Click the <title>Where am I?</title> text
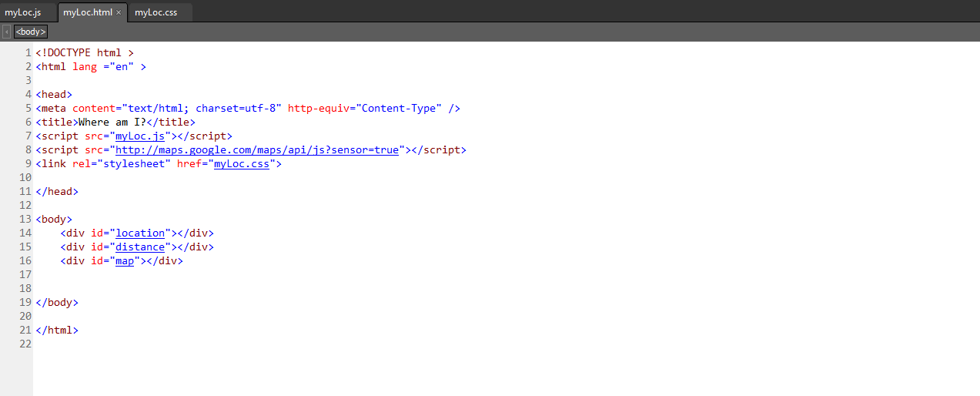This screenshot has width=980, height=396. click(115, 122)
